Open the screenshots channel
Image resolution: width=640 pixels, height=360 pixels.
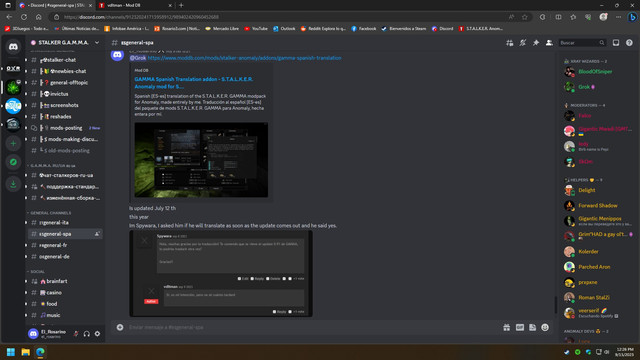click(x=64, y=105)
